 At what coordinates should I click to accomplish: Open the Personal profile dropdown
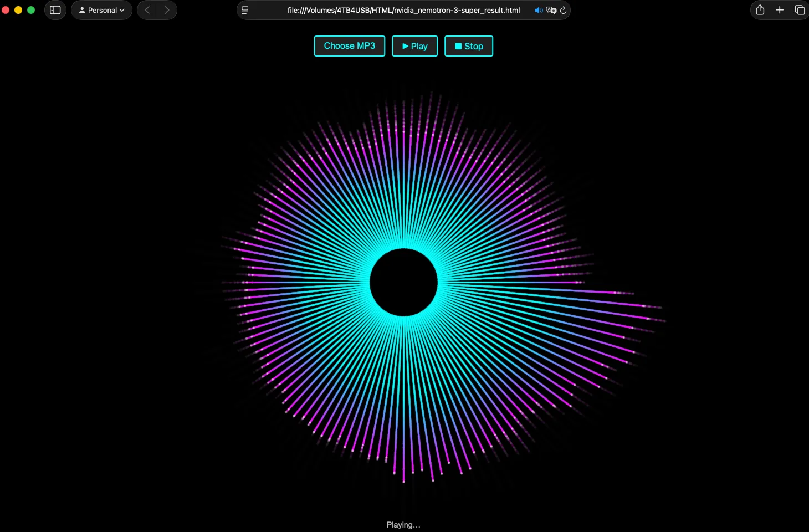click(101, 10)
